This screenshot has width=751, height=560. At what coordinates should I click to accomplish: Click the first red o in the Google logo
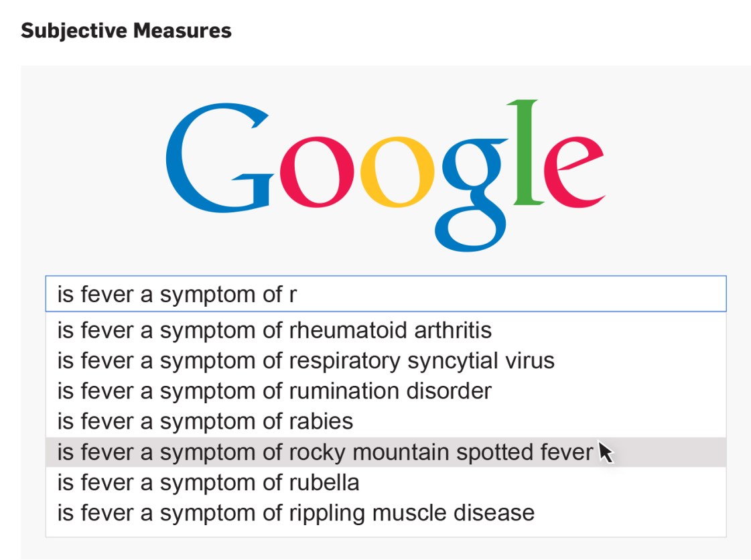tap(314, 173)
